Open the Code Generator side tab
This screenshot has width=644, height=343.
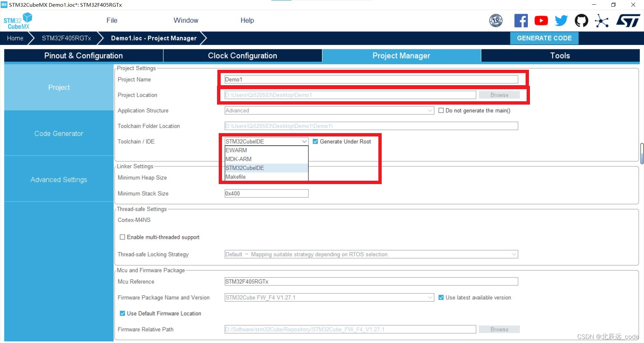coord(59,133)
